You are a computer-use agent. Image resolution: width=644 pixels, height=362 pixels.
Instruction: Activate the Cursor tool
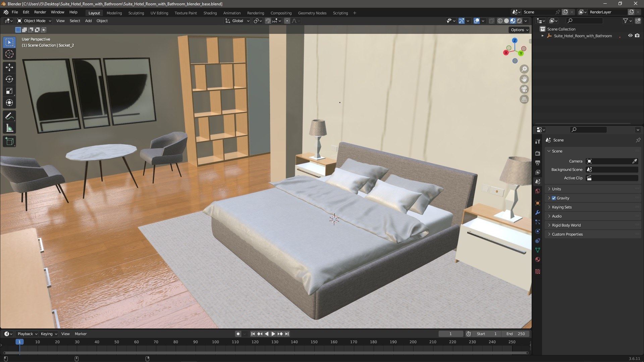(9, 54)
